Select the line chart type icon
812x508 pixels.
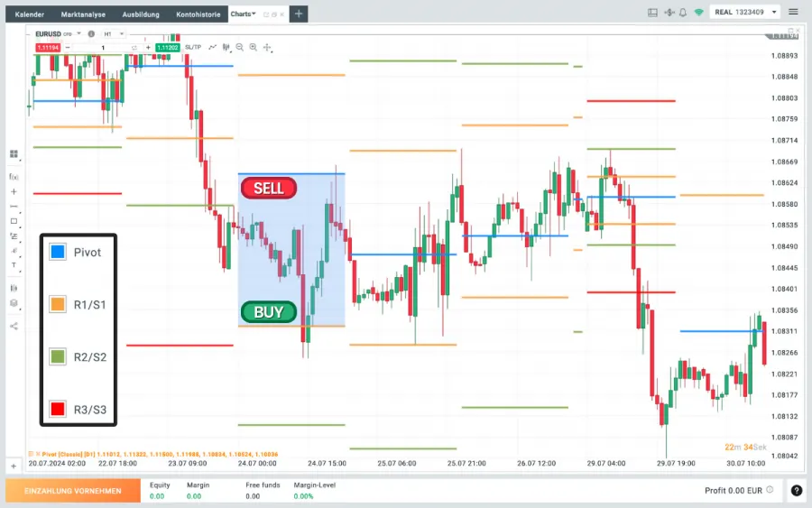coord(212,47)
